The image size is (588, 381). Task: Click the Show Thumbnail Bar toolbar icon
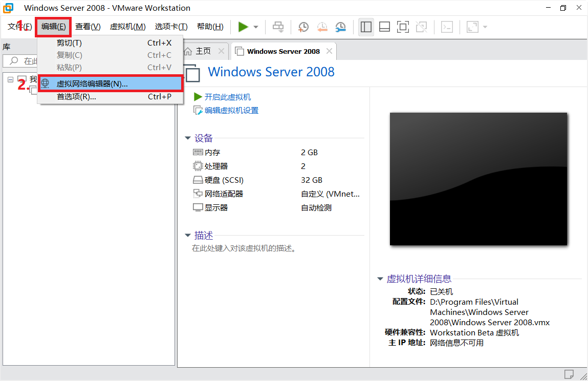coord(384,27)
